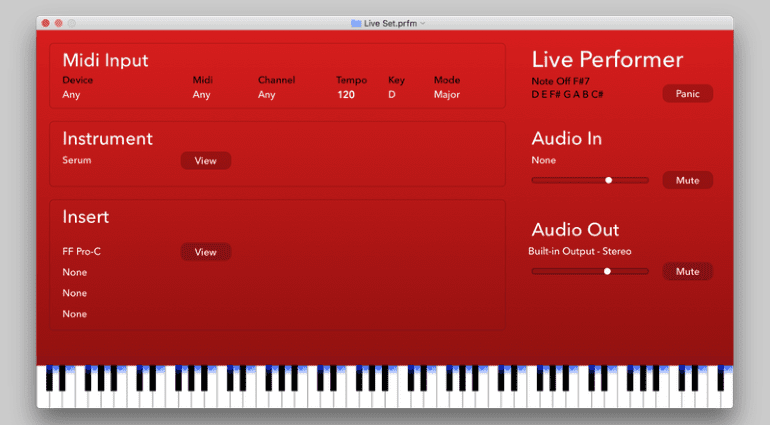Mute the Audio In signal

click(687, 180)
